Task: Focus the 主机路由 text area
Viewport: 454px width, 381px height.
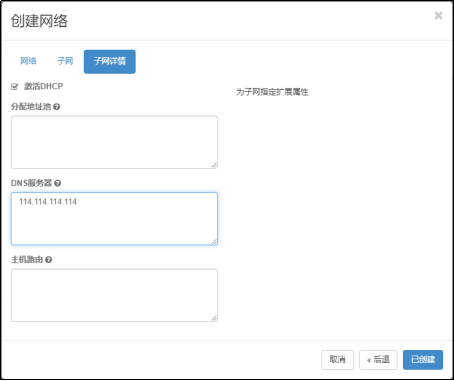Action: click(114, 295)
